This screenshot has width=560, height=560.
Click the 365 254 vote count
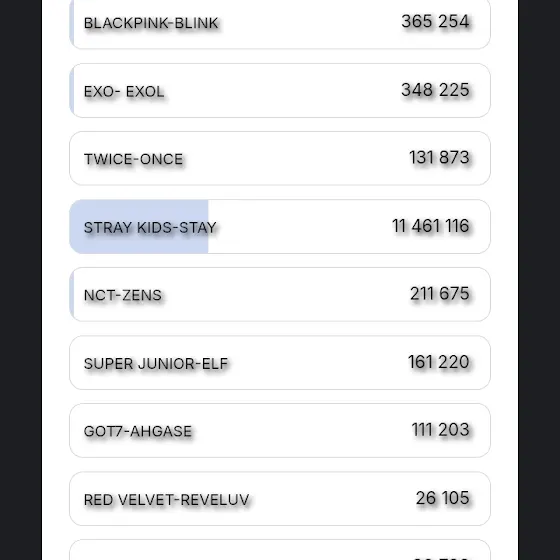pos(435,21)
